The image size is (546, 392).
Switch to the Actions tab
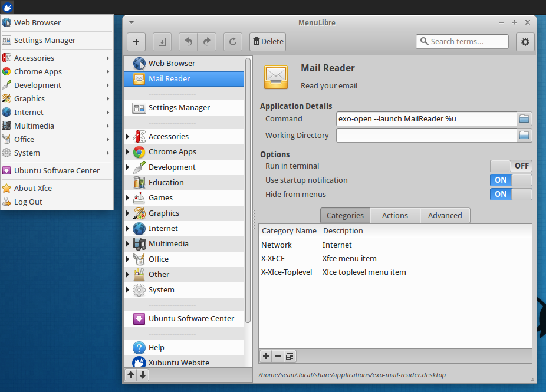394,215
